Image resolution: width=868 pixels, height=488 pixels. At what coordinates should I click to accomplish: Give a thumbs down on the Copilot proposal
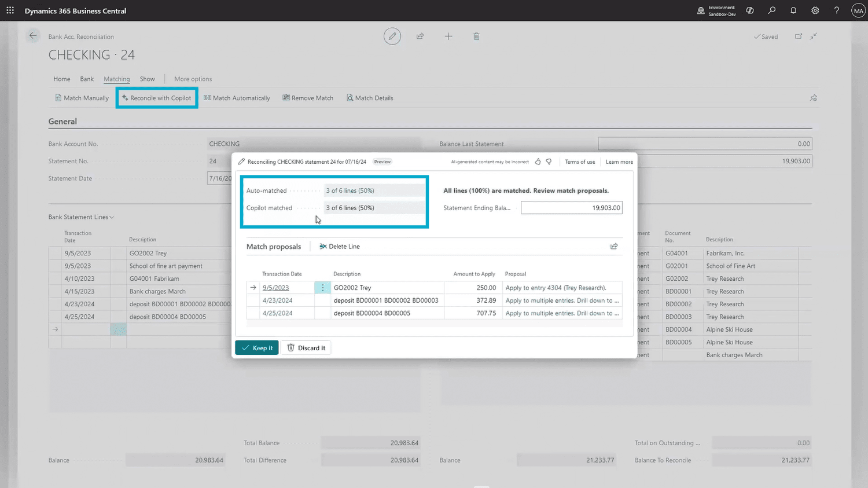point(549,162)
